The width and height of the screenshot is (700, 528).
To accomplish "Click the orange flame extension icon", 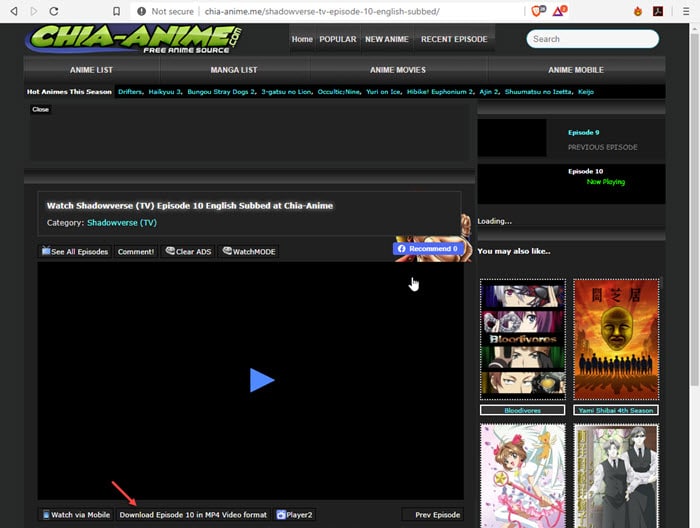I will (x=638, y=11).
